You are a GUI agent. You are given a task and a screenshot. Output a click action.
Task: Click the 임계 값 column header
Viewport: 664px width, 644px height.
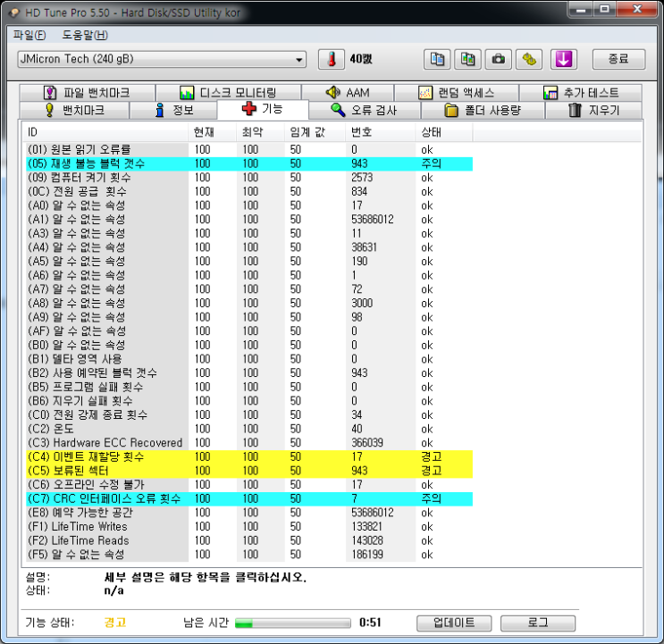315,132
